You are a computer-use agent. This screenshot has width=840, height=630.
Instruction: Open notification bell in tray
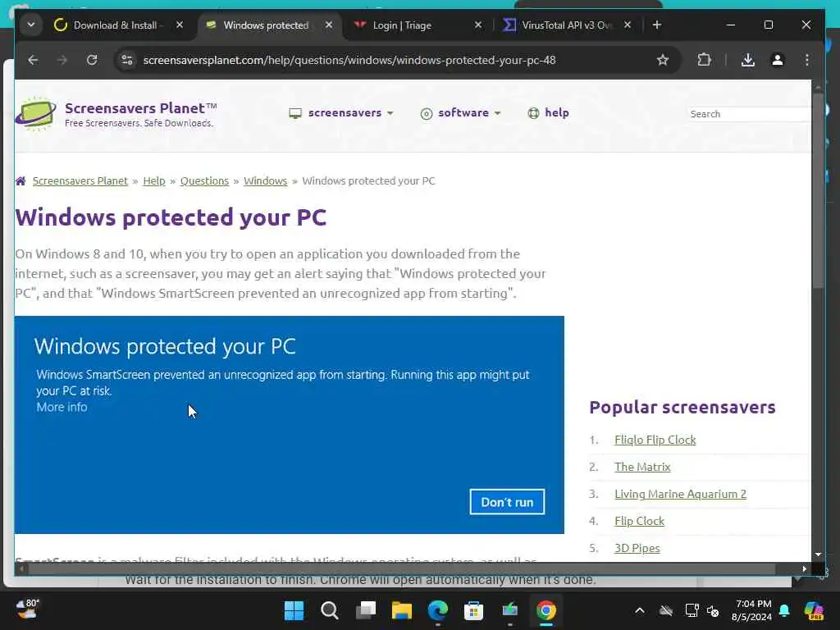click(784, 610)
